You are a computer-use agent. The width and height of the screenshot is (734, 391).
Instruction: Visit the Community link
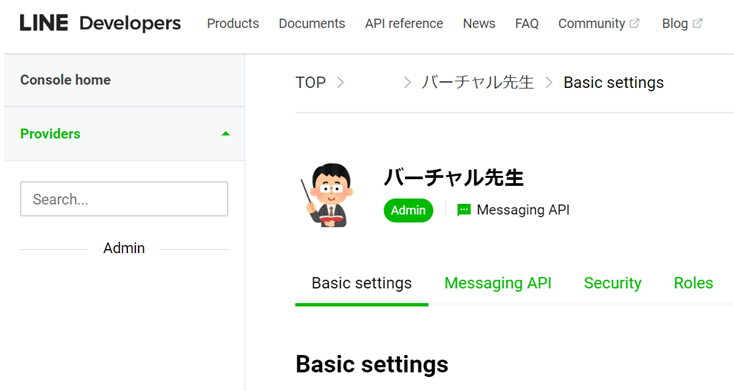click(592, 23)
